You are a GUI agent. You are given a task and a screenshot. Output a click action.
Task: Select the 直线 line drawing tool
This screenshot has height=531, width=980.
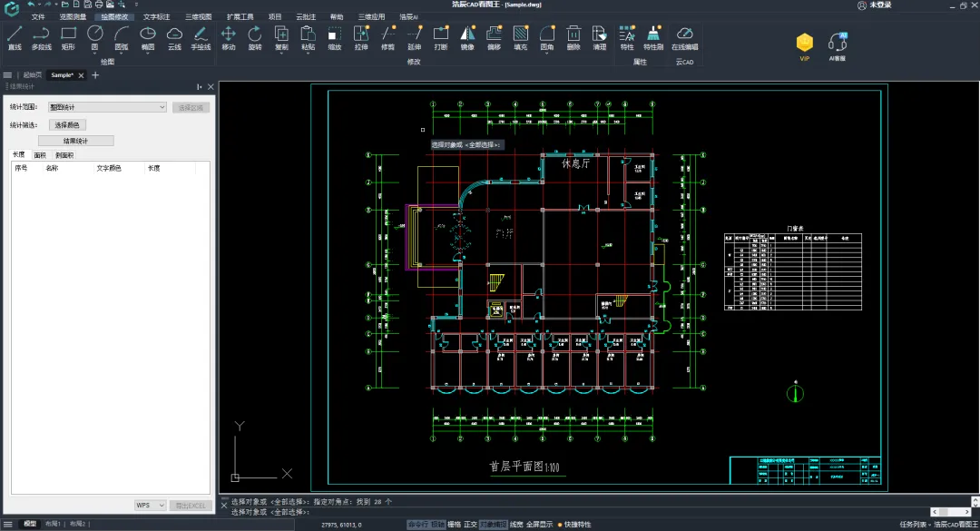(15, 38)
